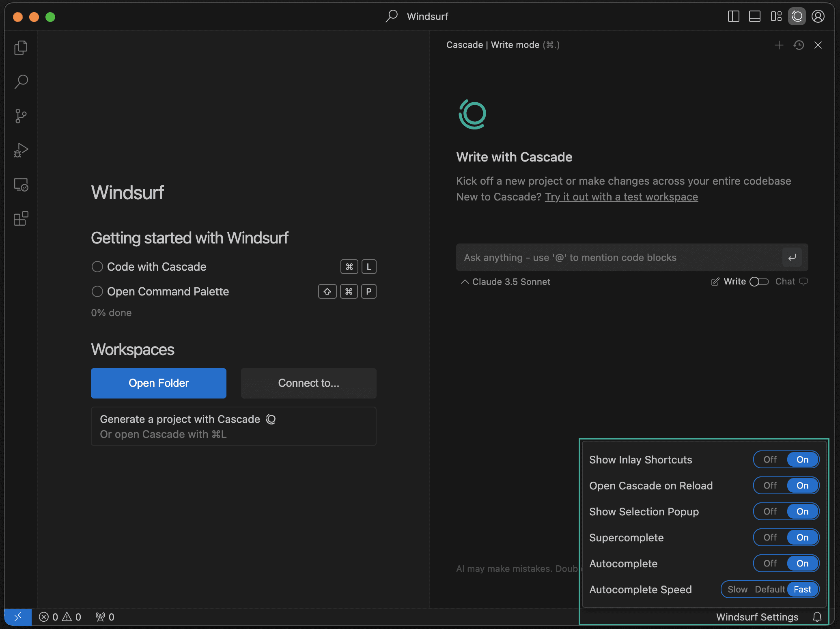Click the Cascade logo beside Generate a project
Screen dimensions: 840x629
tap(271, 419)
